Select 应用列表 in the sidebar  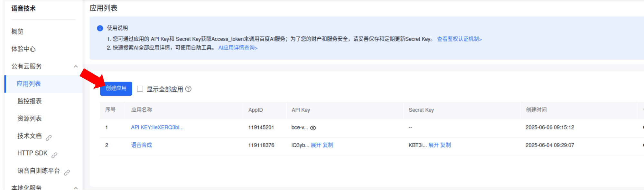tap(29, 84)
